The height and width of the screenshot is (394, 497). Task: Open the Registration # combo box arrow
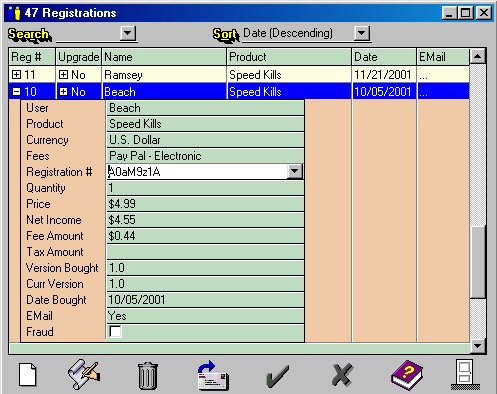pos(294,171)
